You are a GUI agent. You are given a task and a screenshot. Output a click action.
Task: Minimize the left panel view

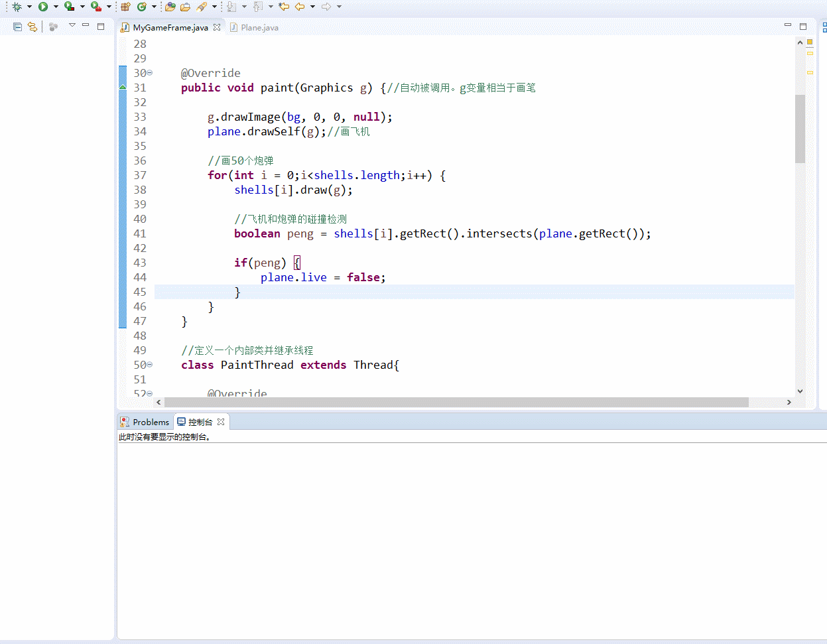(x=86, y=25)
